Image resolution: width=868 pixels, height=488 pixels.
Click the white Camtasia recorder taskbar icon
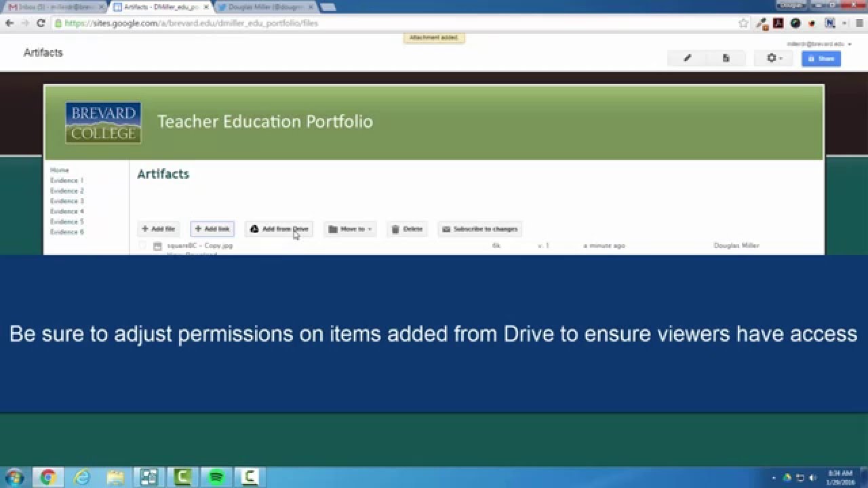pos(250,477)
